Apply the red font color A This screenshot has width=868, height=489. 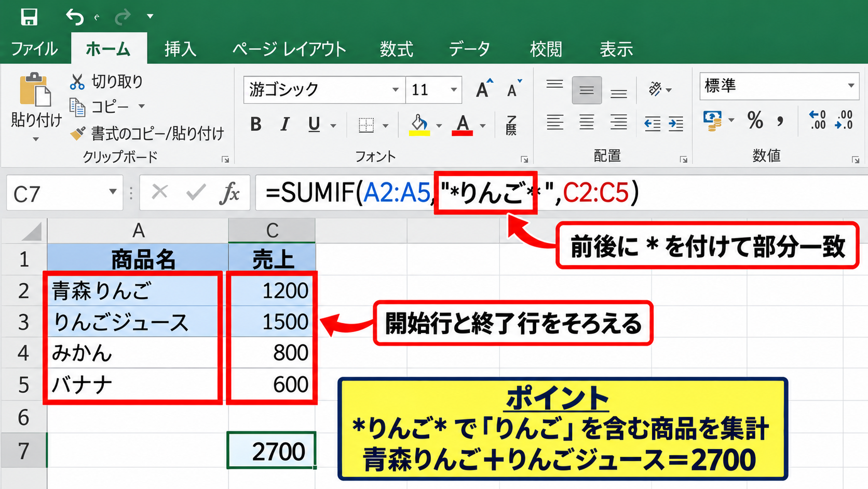tap(463, 125)
